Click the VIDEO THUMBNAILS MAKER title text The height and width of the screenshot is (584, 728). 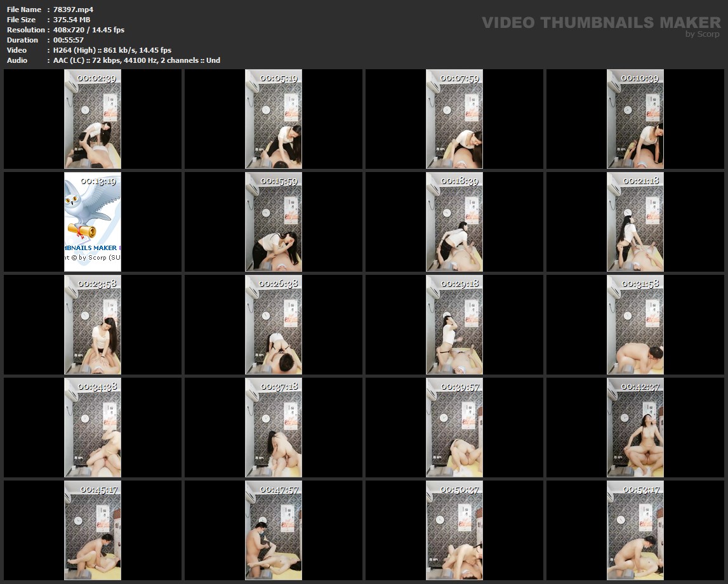tap(601, 22)
